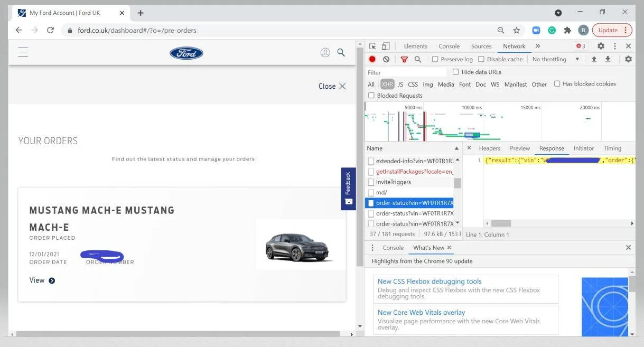The height and width of the screenshot is (347, 644).
Task: Open the error count badge
Action: pyautogui.click(x=581, y=46)
